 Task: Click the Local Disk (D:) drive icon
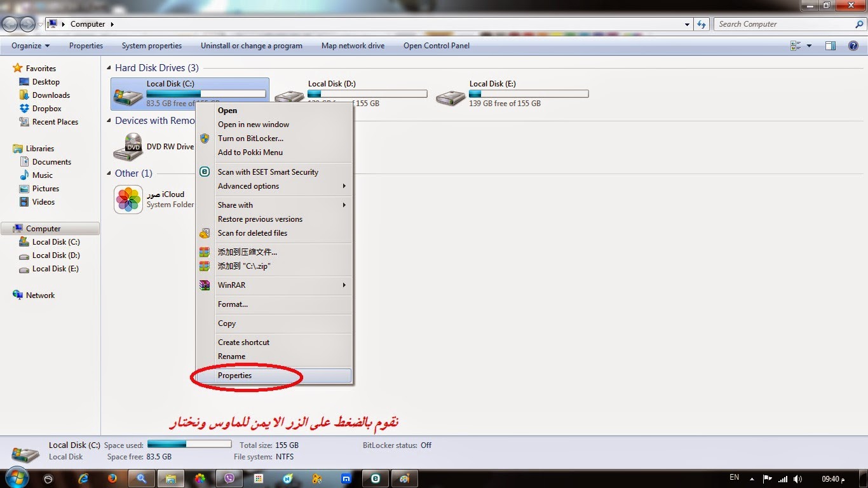290,97
